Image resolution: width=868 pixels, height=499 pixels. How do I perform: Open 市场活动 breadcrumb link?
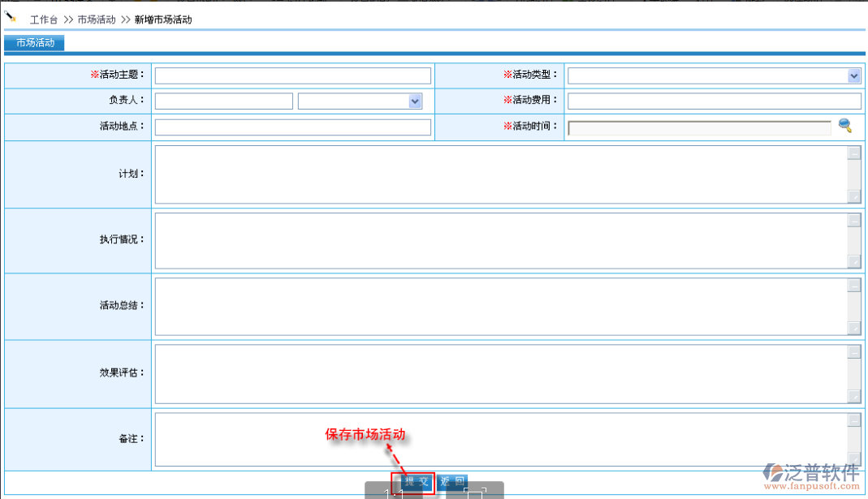(x=97, y=19)
